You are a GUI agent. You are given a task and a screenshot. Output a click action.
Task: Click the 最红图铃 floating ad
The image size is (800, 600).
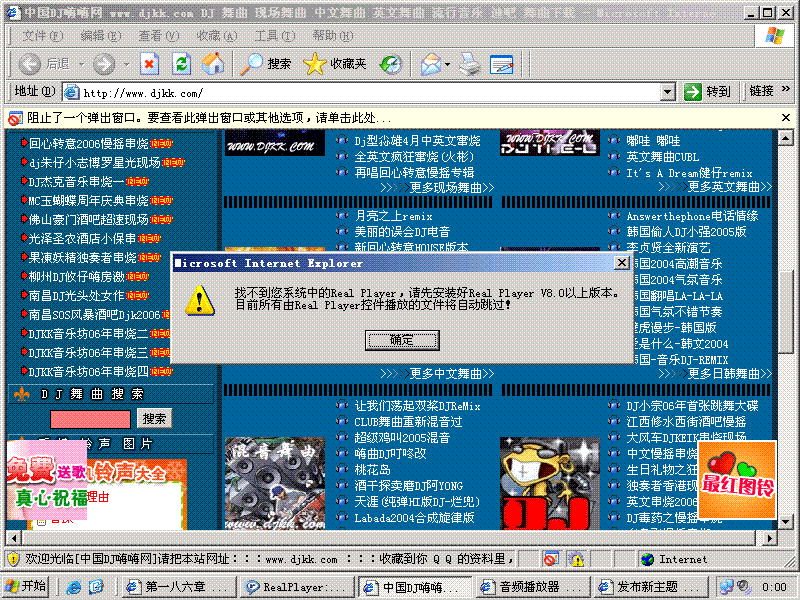pos(737,480)
